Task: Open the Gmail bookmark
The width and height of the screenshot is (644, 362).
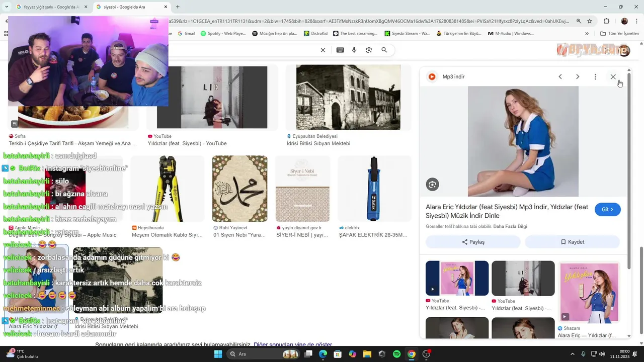Action: (186, 34)
